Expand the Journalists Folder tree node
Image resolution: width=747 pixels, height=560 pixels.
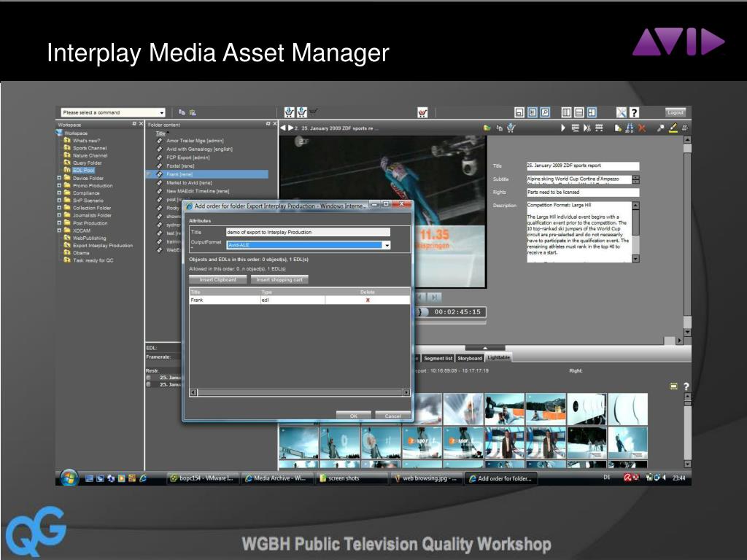pyautogui.click(x=59, y=215)
